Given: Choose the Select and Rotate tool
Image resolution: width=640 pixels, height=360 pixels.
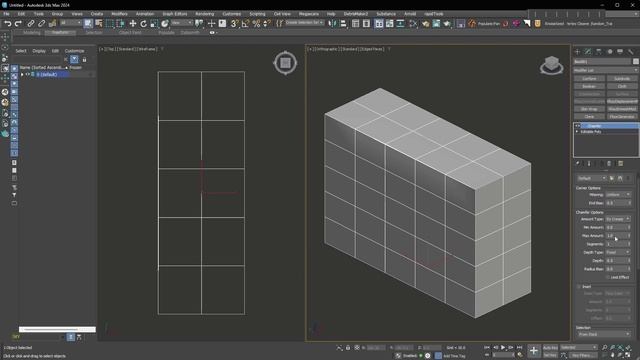Looking at the screenshot, I should coord(143,24).
